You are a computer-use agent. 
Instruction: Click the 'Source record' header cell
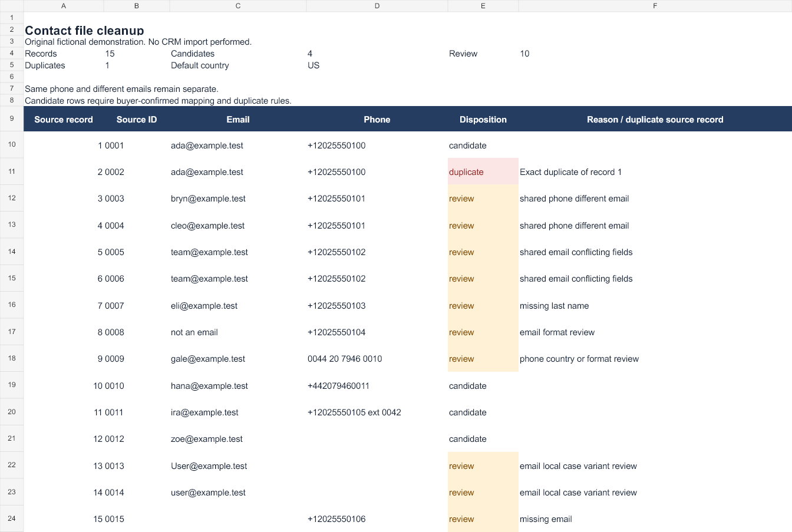tap(64, 119)
